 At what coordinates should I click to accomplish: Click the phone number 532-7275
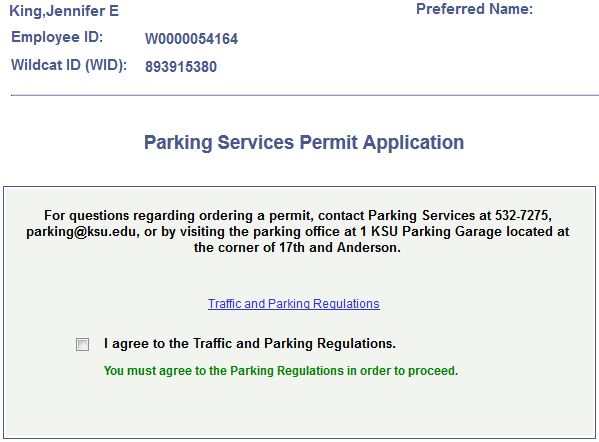[523, 215]
